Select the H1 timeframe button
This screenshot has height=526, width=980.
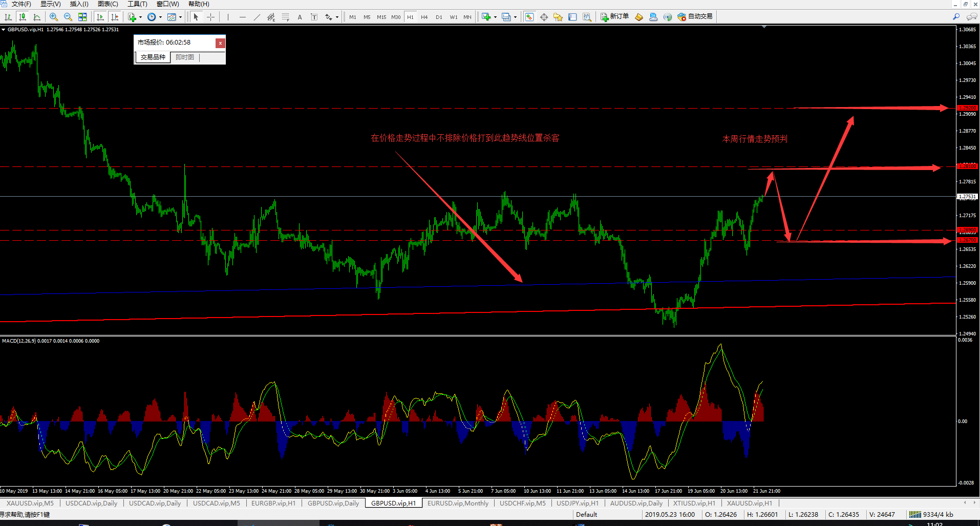[410, 17]
